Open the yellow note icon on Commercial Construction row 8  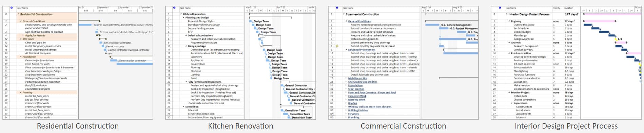tap(337, 46)
